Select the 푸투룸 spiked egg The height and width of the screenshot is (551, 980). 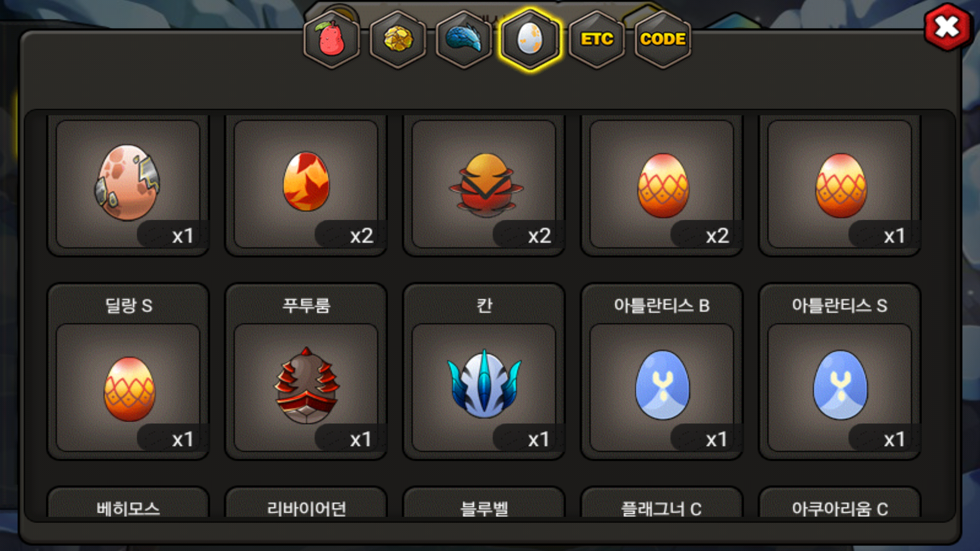pyautogui.click(x=306, y=371)
